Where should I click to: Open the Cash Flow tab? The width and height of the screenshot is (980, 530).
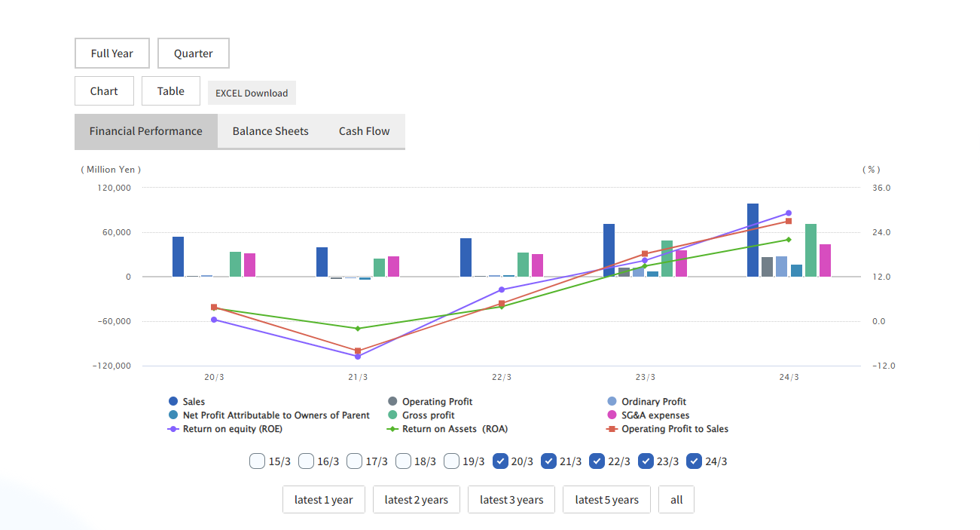pyautogui.click(x=364, y=131)
